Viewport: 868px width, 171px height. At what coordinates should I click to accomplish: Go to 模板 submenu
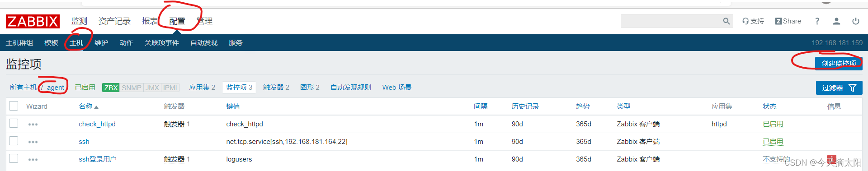[51, 43]
